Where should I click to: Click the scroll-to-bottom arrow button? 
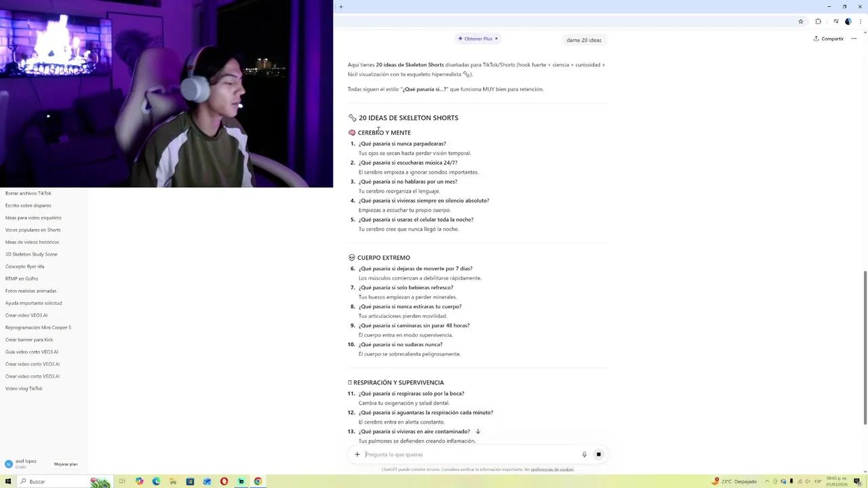point(477,431)
